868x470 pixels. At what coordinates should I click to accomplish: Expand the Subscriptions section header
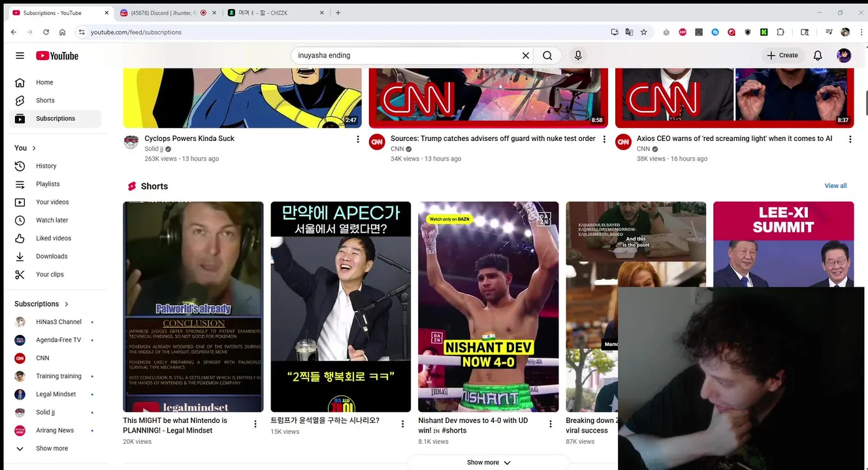[42, 304]
